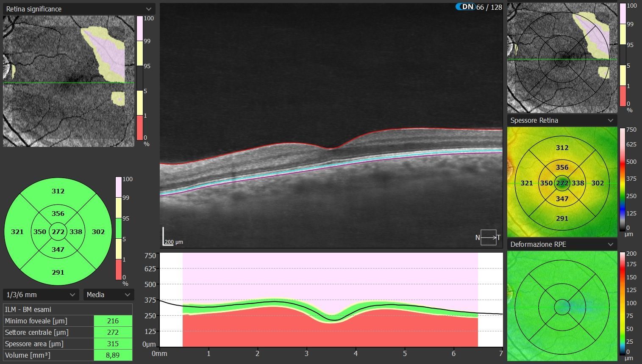The height and width of the screenshot is (364, 642).
Task: Click the red zone on 750 µm thickness scale
Action: (623, 162)
